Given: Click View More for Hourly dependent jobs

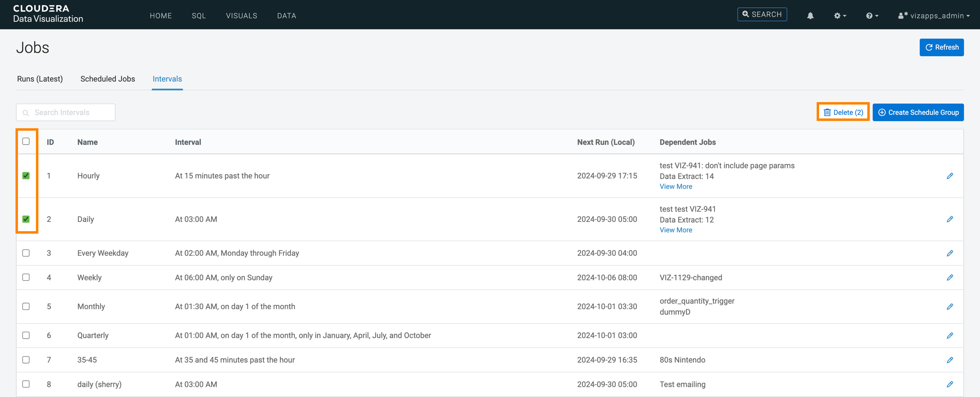Looking at the screenshot, I should point(676,187).
